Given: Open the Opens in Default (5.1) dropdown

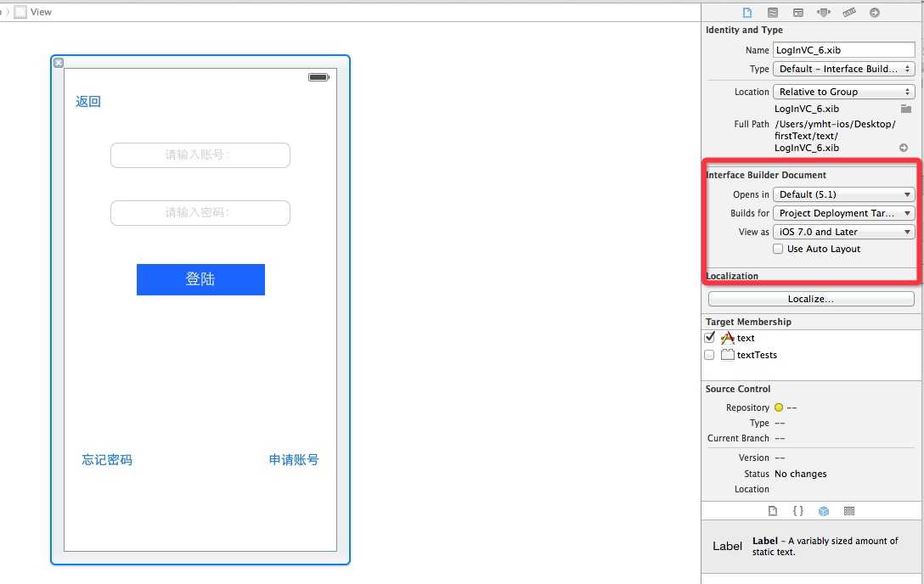Looking at the screenshot, I should click(x=844, y=194).
